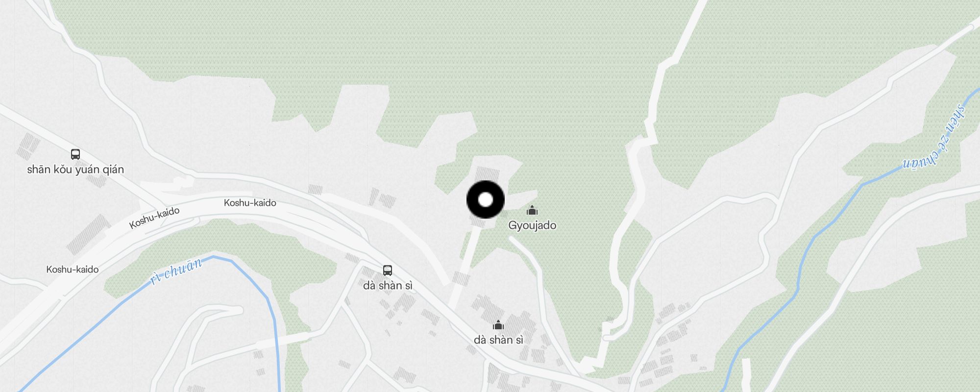Click the Gyoujado place label
Screen dimensions: 980x392
click(532, 225)
